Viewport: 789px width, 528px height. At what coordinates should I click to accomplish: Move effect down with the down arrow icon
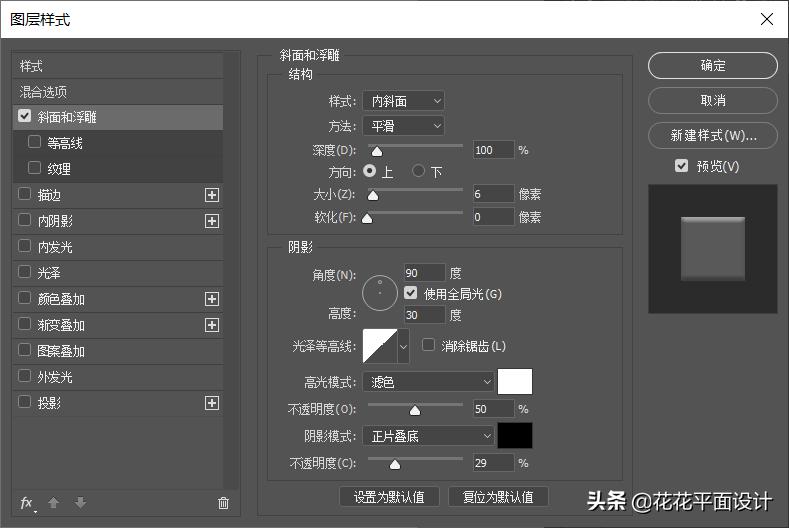coord(80,502)
